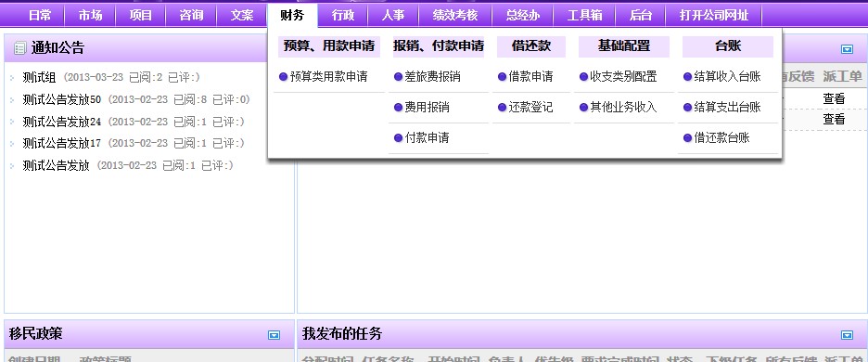Click the bullet icon next to 预算类用款申请
This screenshot has width=868, height=362.
coord(283,76)
